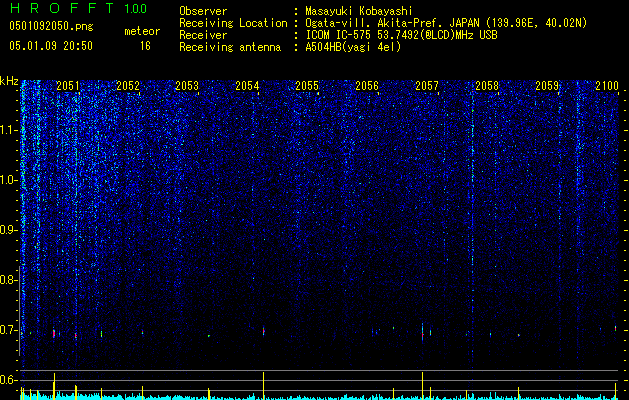Image resolution: width=629 pixels, height=400 pixels.
Task: Select the 2051 time marker
Action: point(67,86)
